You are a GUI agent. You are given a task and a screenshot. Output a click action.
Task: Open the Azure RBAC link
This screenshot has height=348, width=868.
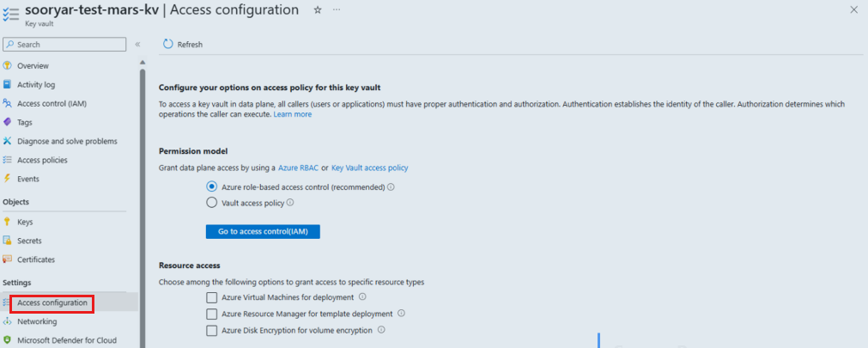coord(299,168)
